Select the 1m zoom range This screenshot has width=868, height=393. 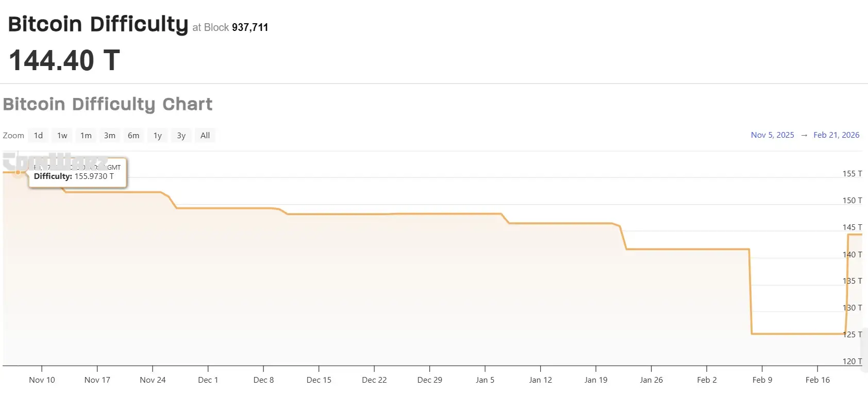(86, 136)
